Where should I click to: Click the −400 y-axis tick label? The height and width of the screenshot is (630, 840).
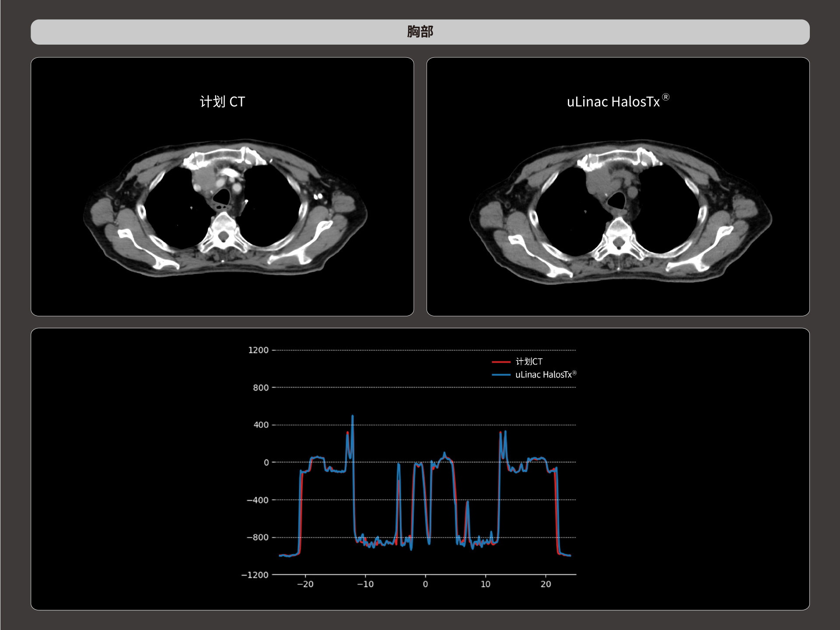[x=258, y=500]
